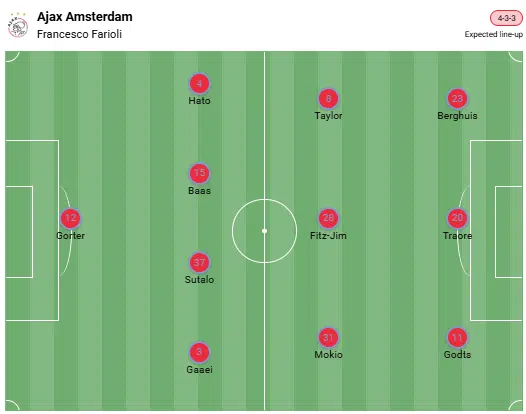Viewport: 526px width, 414px height.
Task: Click the Gorter name label
Action: [x=70, y=236]
